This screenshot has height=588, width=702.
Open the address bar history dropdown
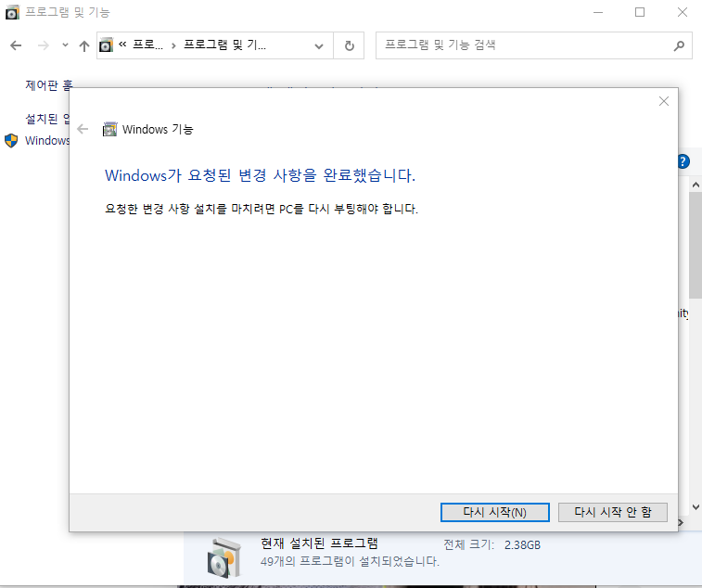click(x=319, y=45)
